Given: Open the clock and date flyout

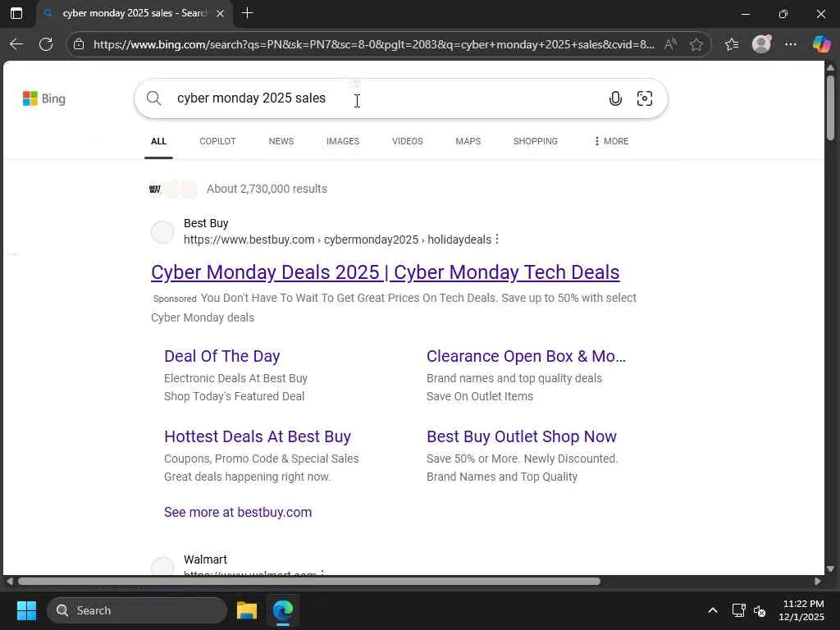Looking at the screenshot, I should point(801,610).
